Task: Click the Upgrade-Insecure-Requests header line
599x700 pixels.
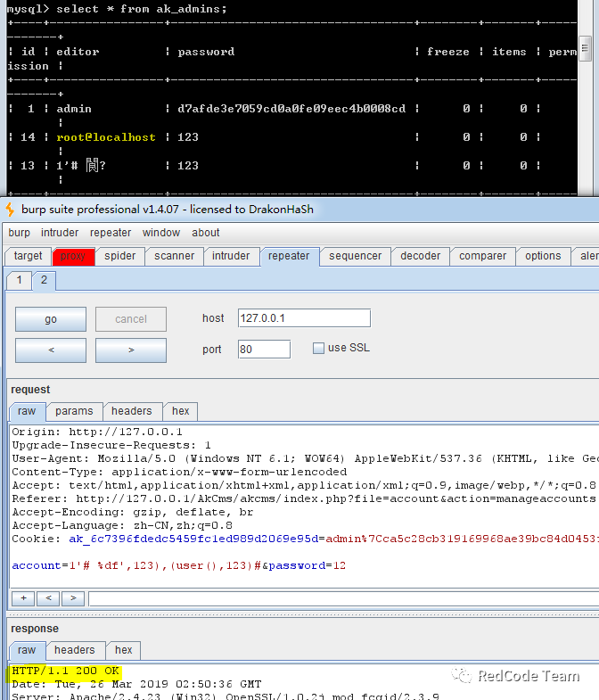Action: coord(111,445)
